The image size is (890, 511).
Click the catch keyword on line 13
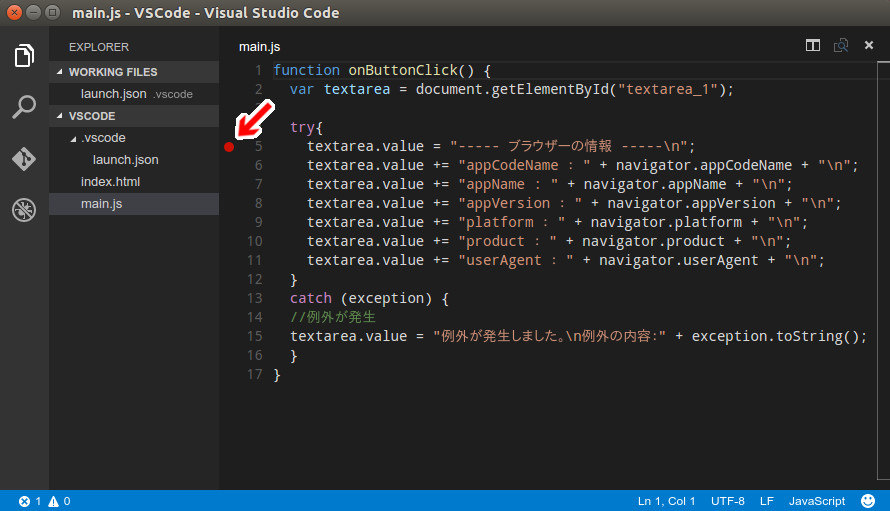[x=311, y=298]
